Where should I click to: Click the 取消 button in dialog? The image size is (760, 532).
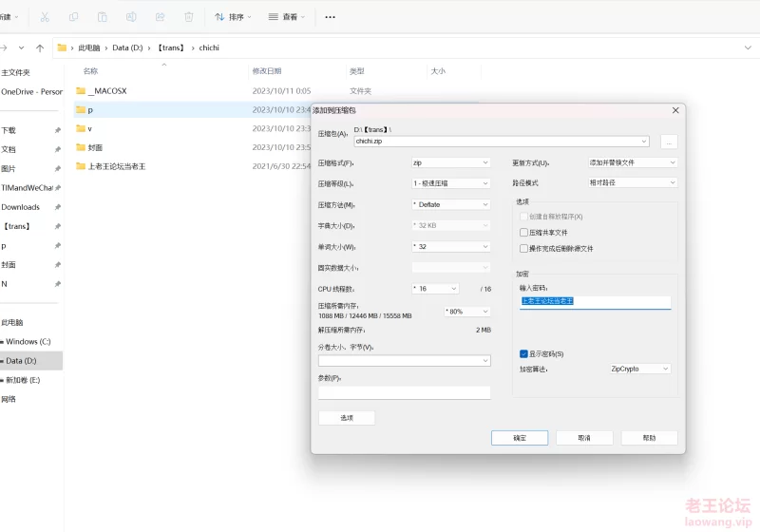[584, 438]
